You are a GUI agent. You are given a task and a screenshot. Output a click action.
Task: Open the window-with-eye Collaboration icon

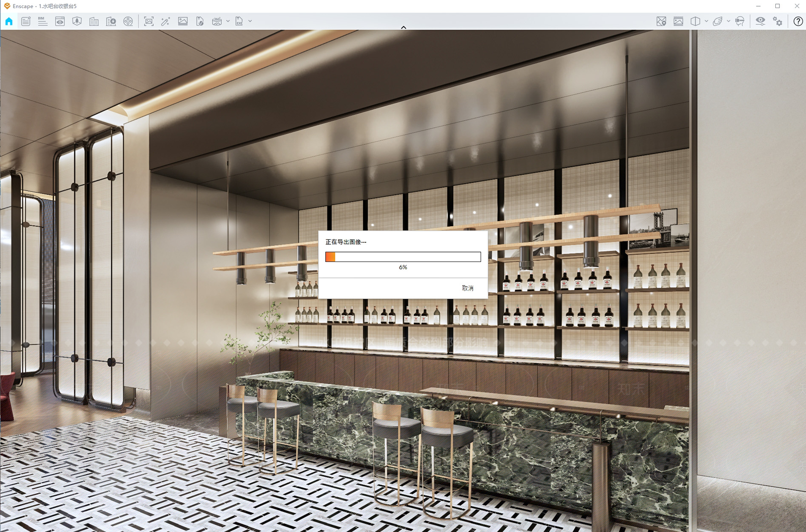60,21
